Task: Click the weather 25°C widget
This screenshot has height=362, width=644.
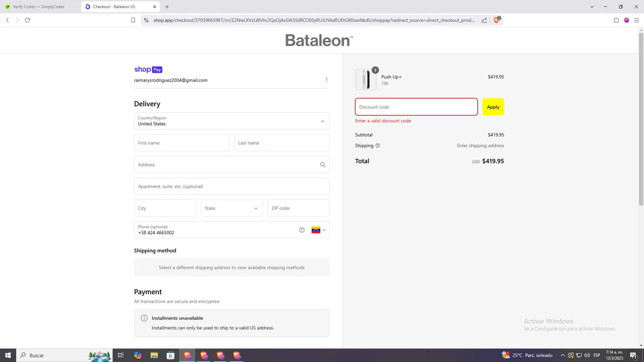Action: click(527, 355)
